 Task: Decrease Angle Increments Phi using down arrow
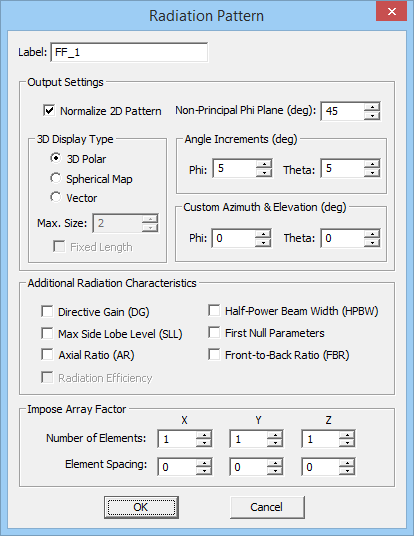point(264,173)
